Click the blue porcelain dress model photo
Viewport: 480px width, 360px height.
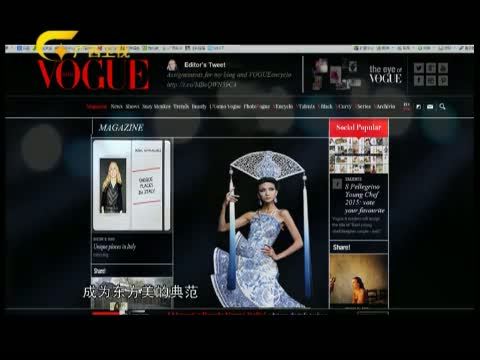tap(263, 228)
